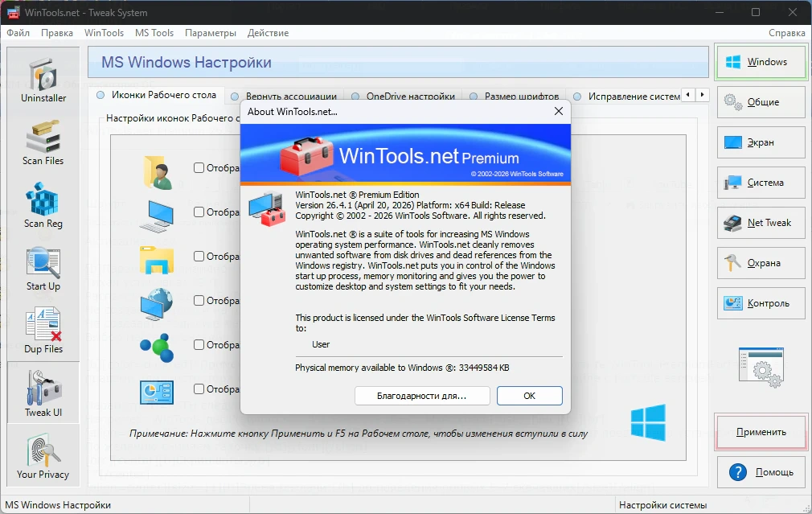
Task: Open Помощь help button
Action: [x=761, y=472]
